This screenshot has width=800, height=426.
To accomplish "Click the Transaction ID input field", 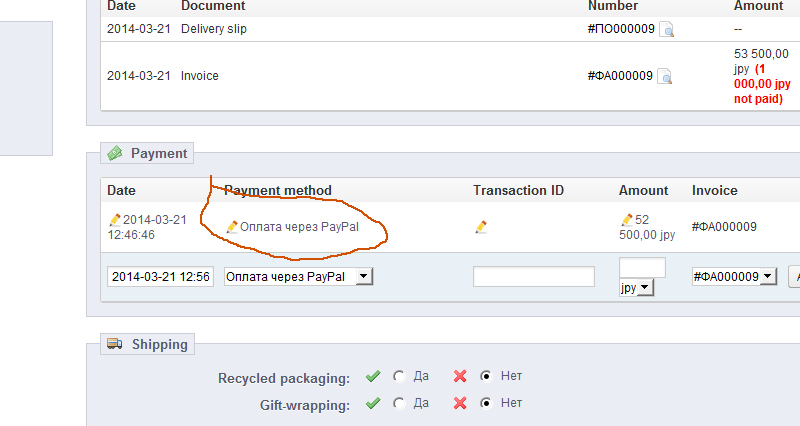I will click(x=534, y=277).
